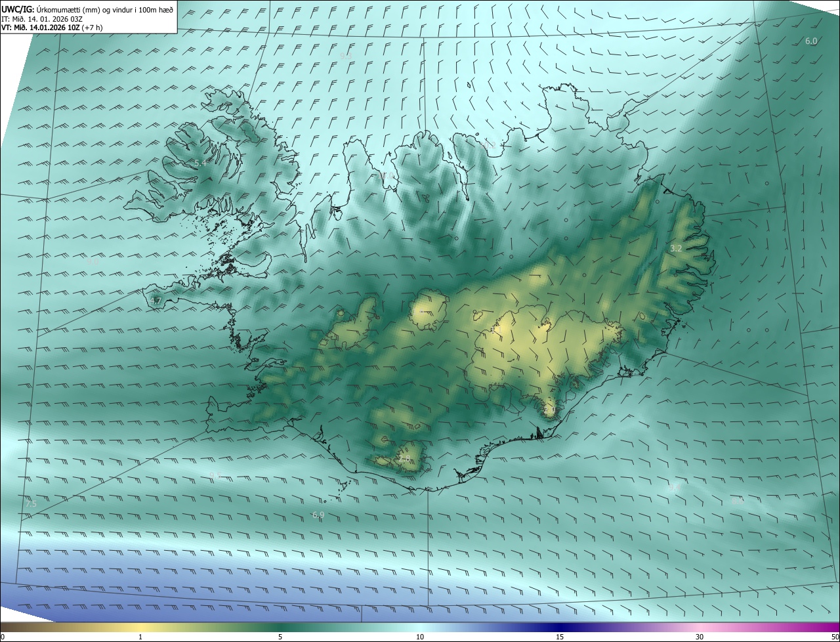Click the 6.0 value label on the map
The image size is (840, 642).
pos(811,41)
